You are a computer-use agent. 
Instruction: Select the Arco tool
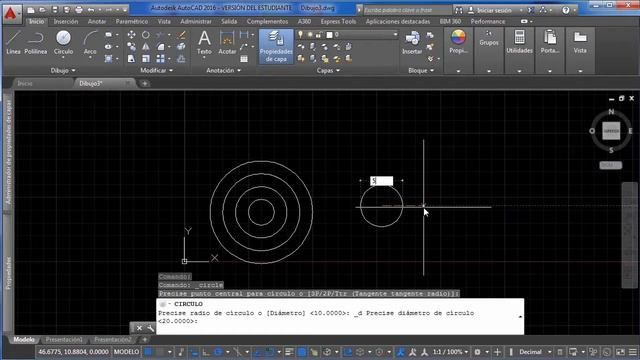click(x=90, y=43)
